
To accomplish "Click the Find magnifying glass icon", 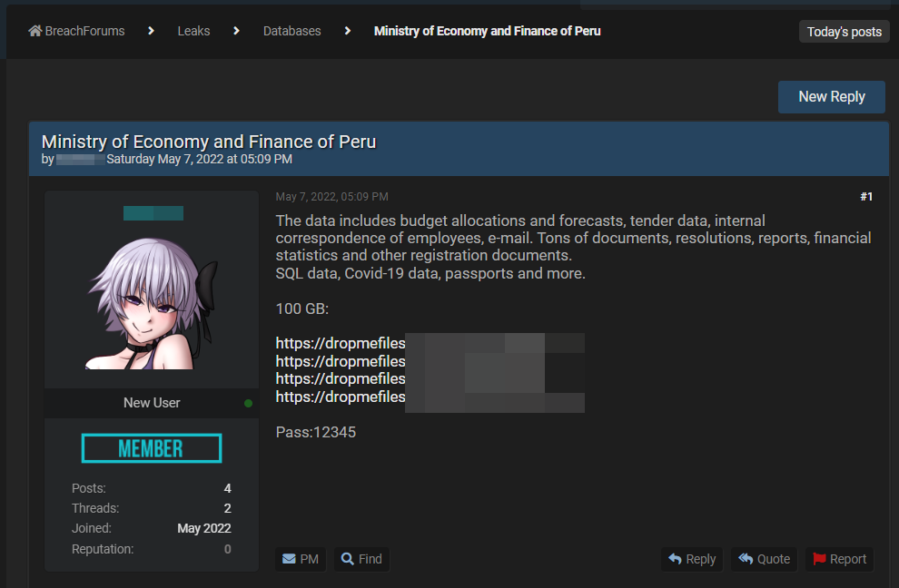I will (x=347, y=559).
